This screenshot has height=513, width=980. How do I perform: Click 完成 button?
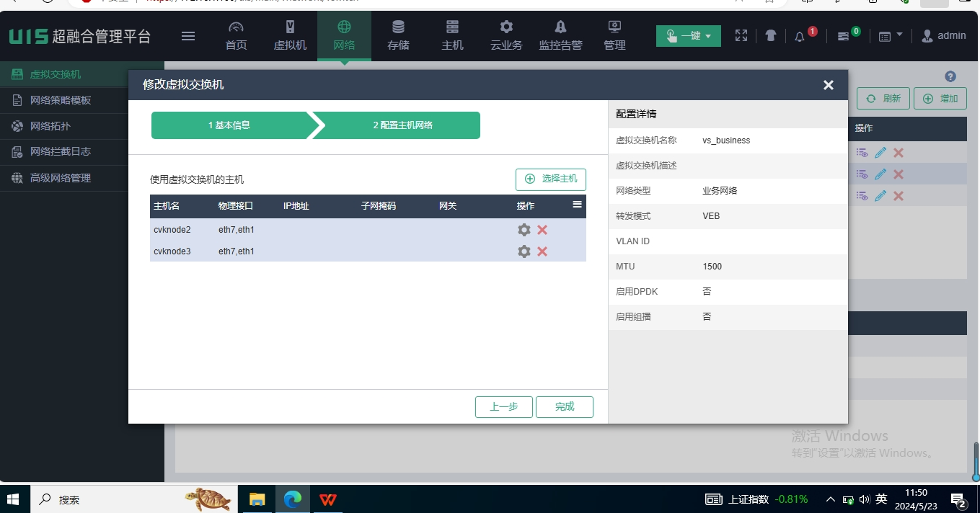tap(565, 407)
